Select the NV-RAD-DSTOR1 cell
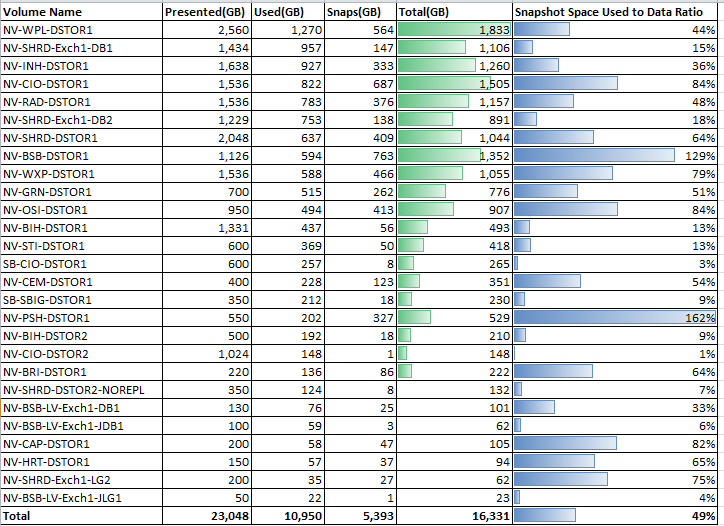The width and height of the screenshot is (724, 526). [x=82, y=102]
